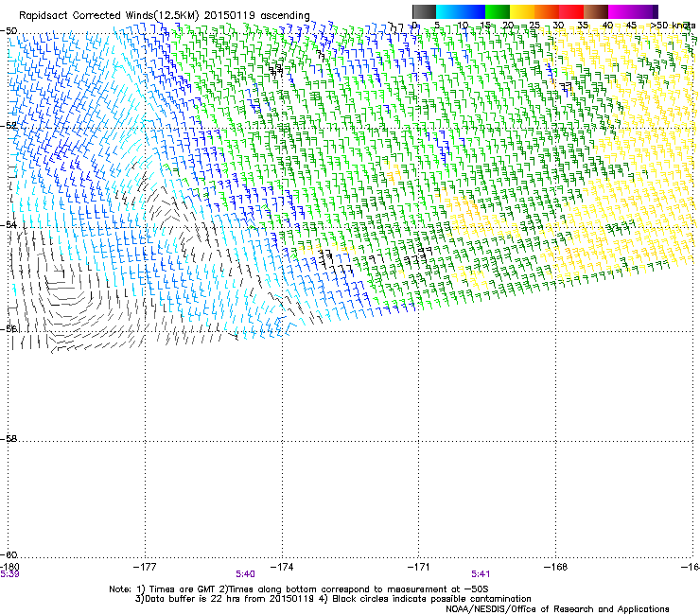Image resolution: width=700 pixels, height=615 pixels.
Task: Click the '-177' longitude axis label
Action: click(145, 567)
